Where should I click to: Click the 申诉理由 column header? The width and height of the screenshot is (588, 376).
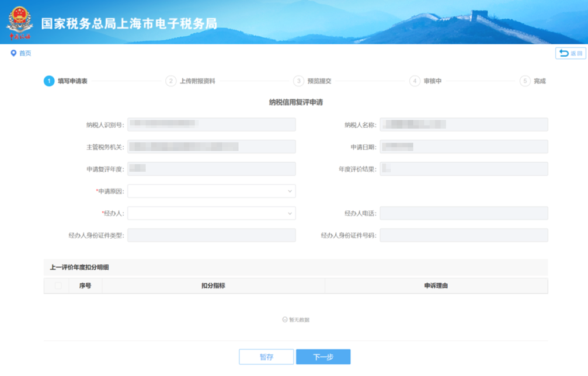tap(436, 286)
